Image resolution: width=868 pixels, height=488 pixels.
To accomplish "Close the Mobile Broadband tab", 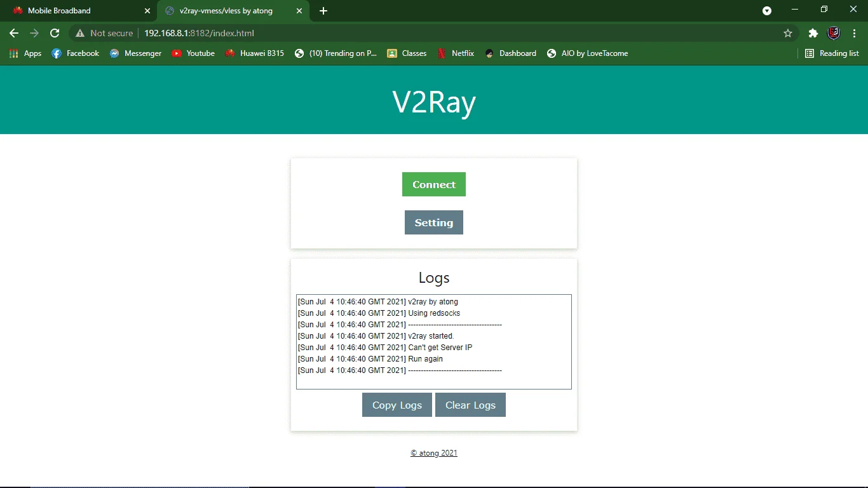I will point(147,11).
